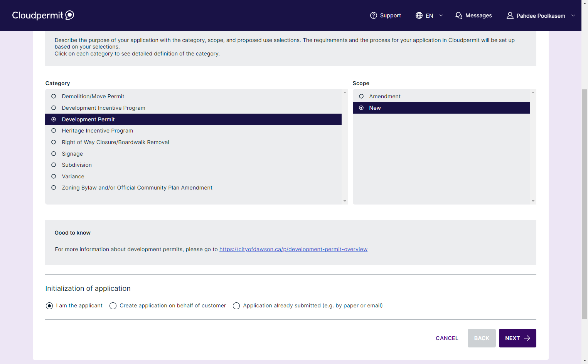
Task: Select Development Incentive Program category
Action: pos(193,108)
